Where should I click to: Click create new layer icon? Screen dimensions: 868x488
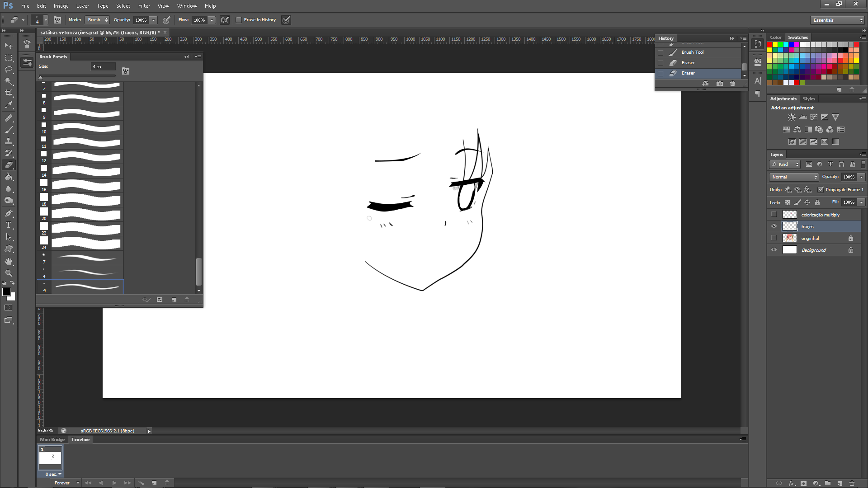(x=840, y=483)
